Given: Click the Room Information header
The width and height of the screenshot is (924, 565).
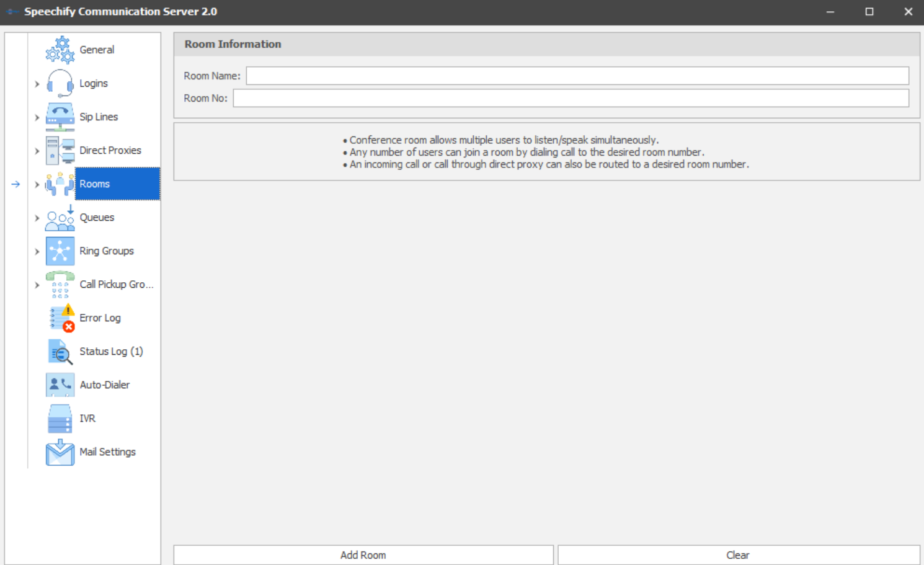Looking at the screenshot, I should pos(546,44).
